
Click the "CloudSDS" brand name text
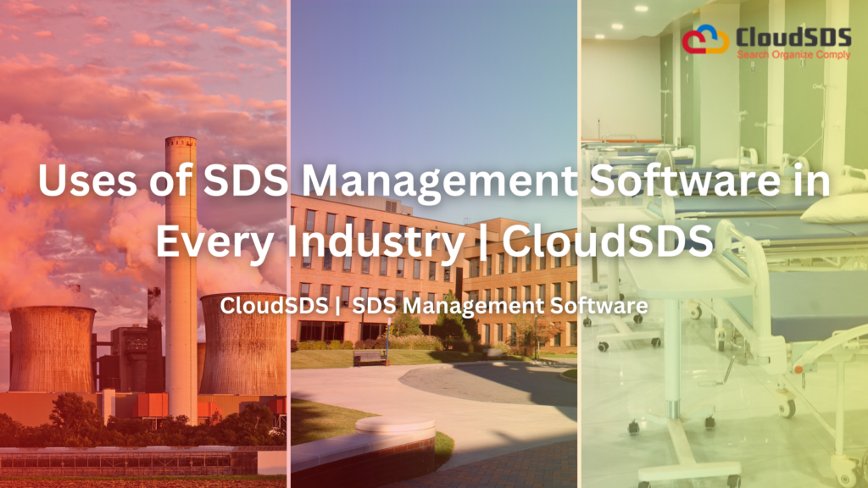point(793,37)
